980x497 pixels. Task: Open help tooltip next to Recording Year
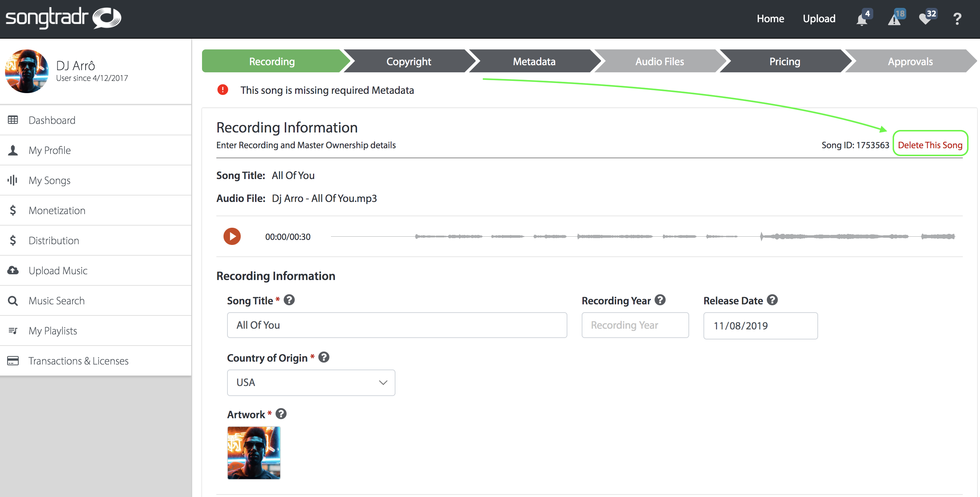[660, 300]
